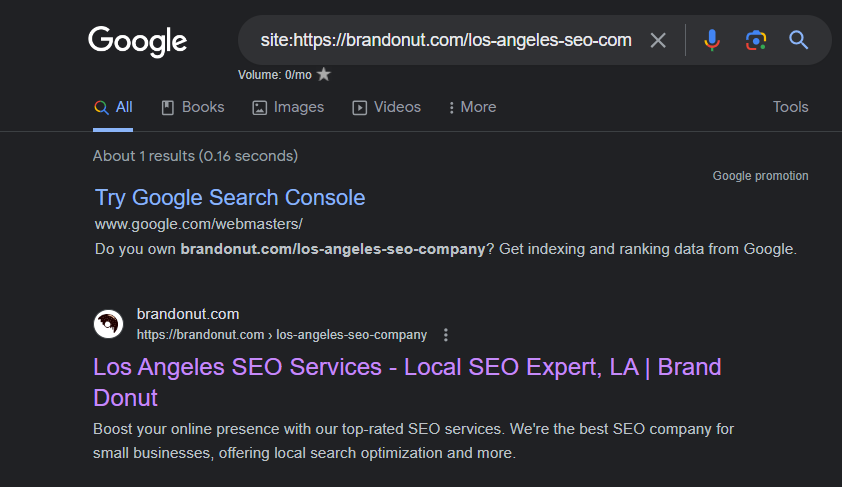Click inside the search query field
This screenshot has height=487, width=842.
[x=445, y=40]
